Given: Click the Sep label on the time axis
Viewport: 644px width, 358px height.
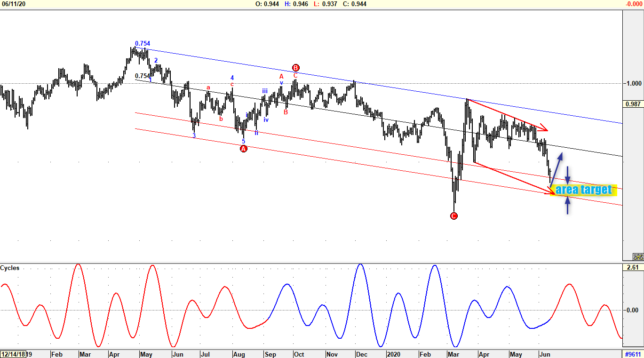Looking at the screenshot, I should (x=270, y=354).
